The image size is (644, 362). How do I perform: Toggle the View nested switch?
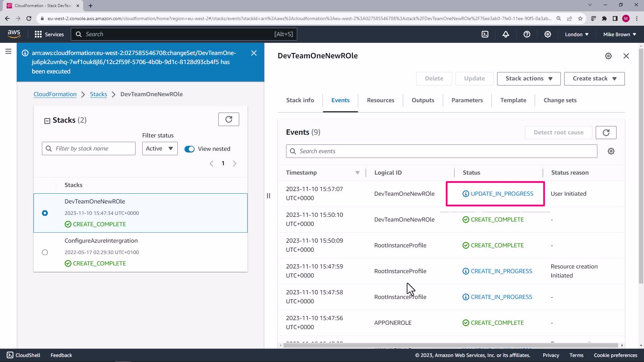click(190, 149)
